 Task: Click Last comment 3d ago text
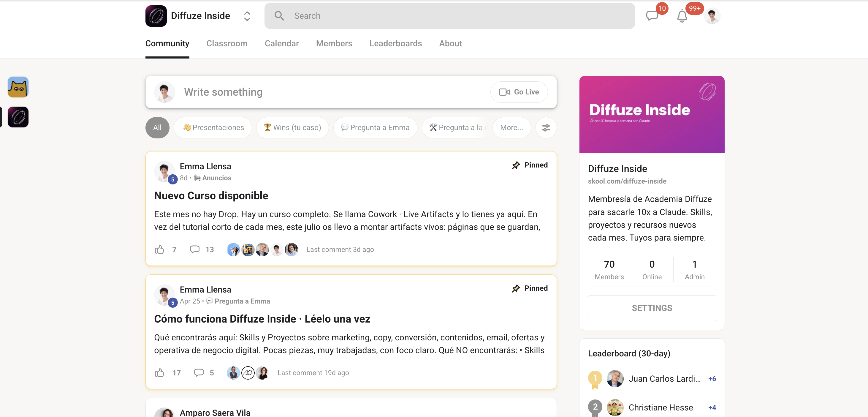pos(340,249)
